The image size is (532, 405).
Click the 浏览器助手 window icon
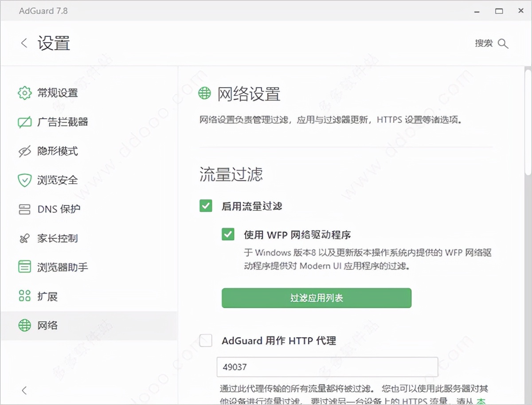[x=24, y=267]
